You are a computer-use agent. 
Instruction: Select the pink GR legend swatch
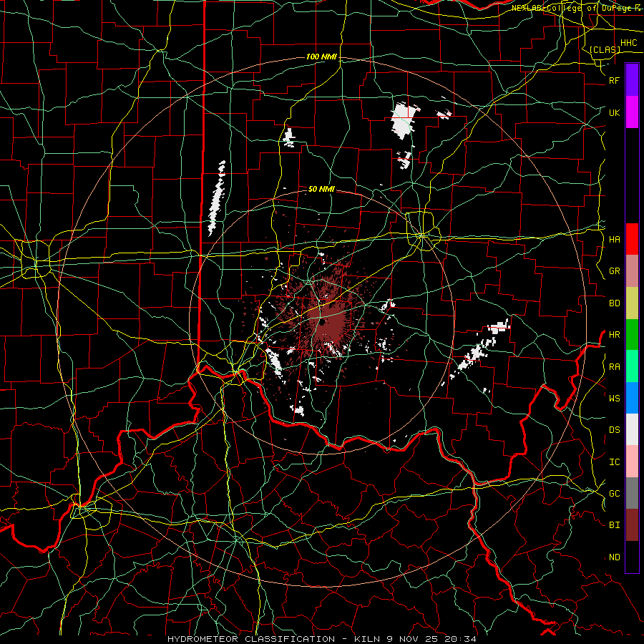coord(632,270)
